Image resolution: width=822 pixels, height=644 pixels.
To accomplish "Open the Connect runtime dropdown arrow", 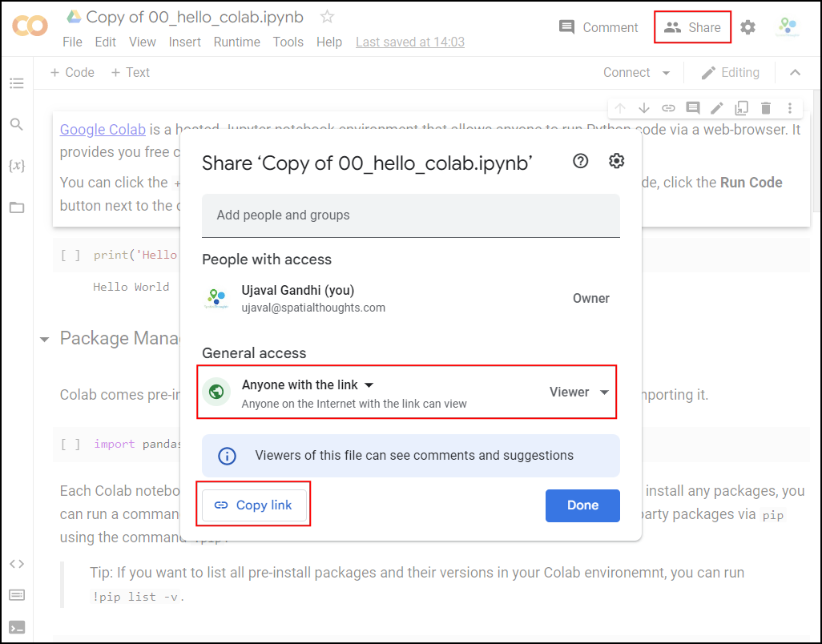I will (666, 73).
